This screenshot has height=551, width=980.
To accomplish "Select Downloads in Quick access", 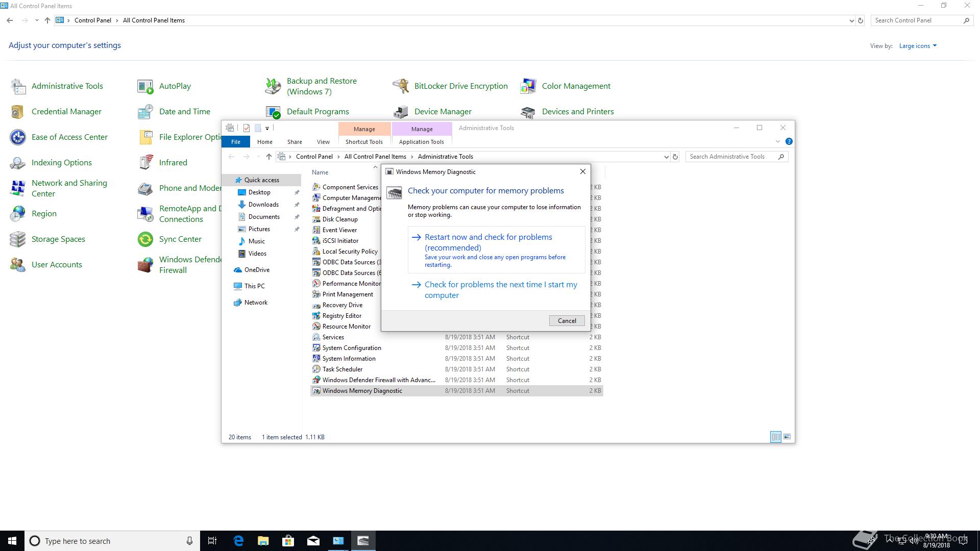I will 263,205.
